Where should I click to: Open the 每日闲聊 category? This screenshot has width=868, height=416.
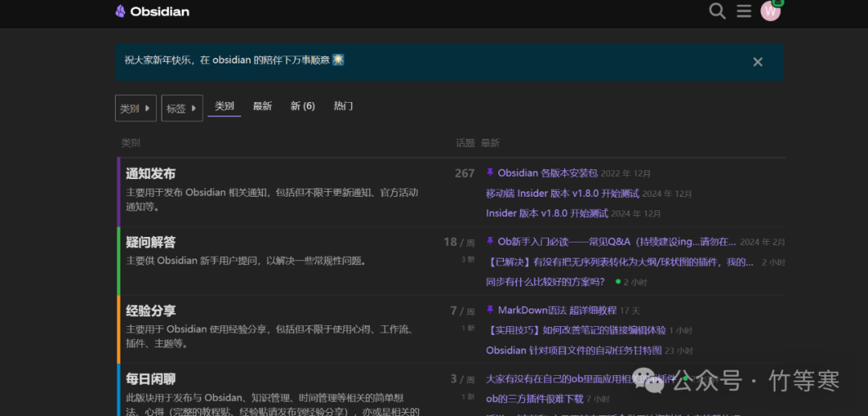[150, 380]
